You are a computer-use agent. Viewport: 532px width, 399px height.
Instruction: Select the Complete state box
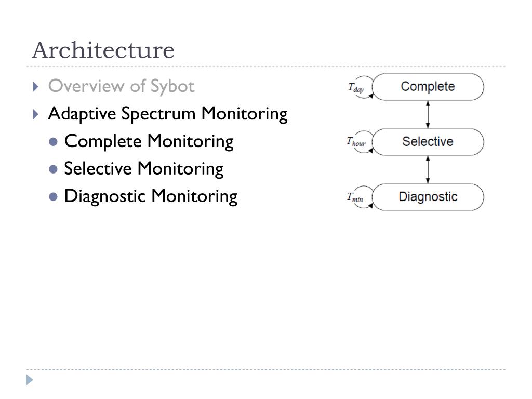[x=428, y=87]
